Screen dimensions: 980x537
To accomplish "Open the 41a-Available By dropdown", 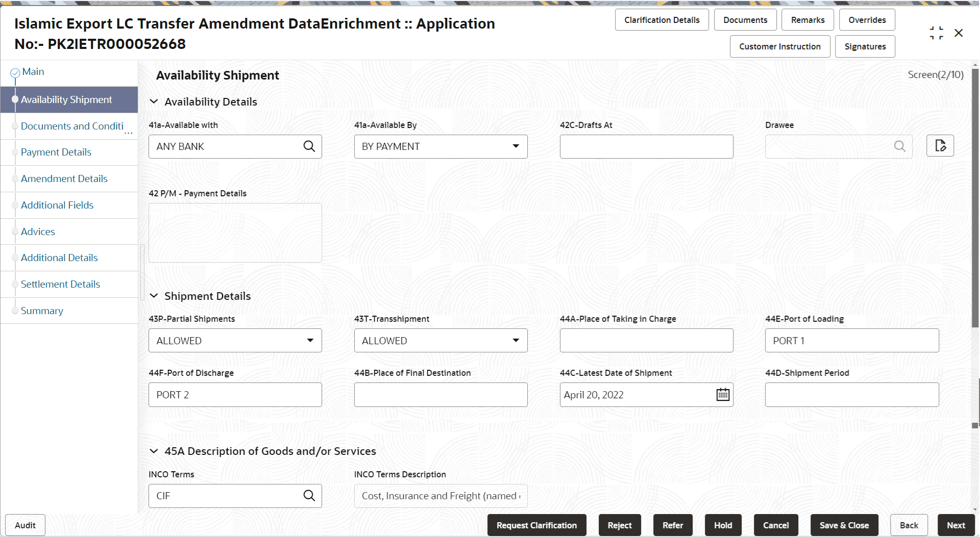I will click(x=516, y=146).
